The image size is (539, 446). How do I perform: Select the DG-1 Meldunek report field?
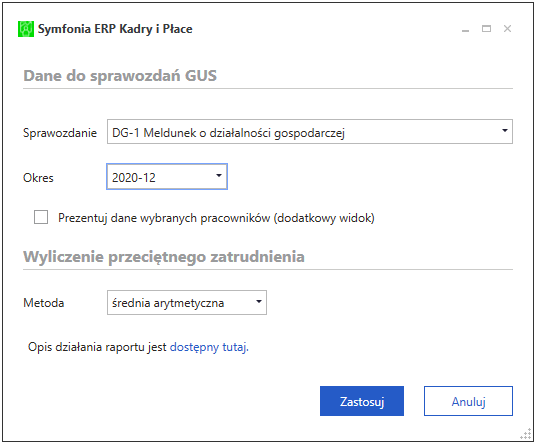[310, 132]
